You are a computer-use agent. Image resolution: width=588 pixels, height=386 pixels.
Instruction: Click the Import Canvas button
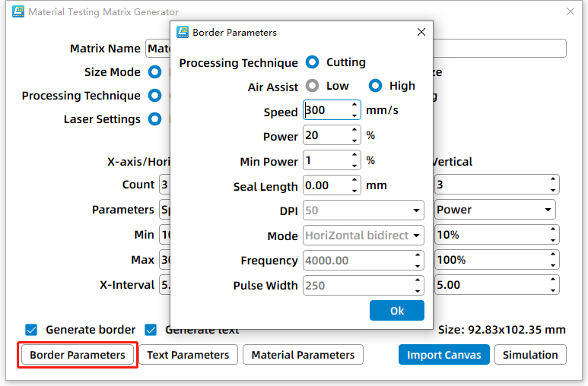444,355
